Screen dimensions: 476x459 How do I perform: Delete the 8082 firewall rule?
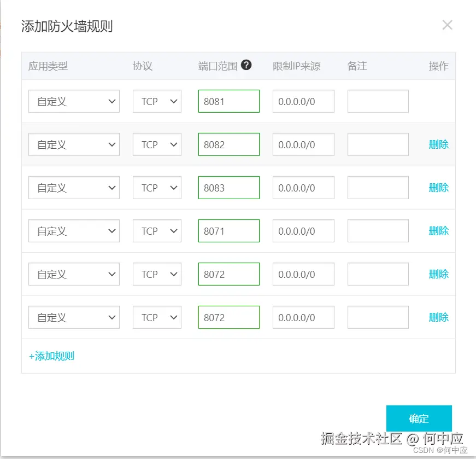(439, 144)
